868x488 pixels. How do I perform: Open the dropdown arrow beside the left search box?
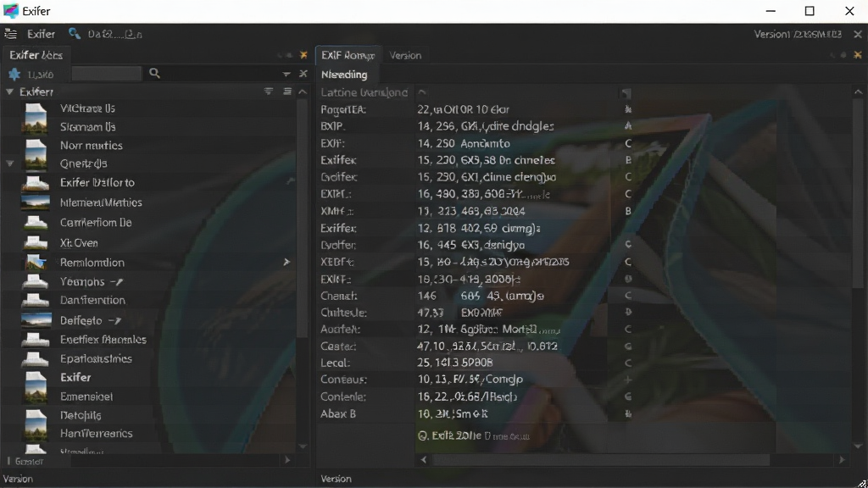coord(287,75)
